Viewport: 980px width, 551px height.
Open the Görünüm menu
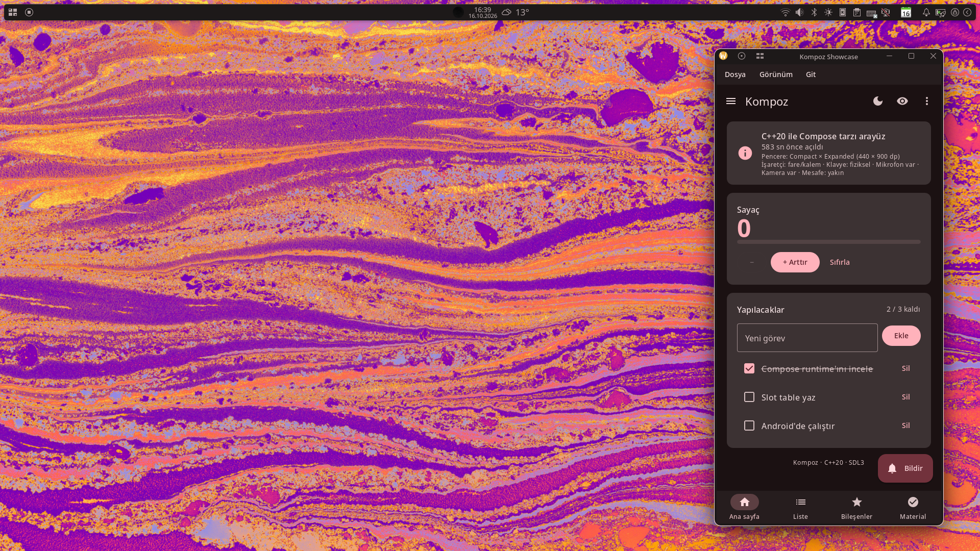click(x=776, y=74)
